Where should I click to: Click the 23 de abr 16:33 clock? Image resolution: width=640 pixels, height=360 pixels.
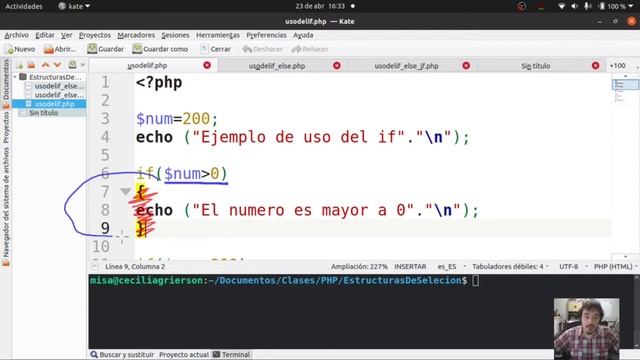(x=320, y=7)
